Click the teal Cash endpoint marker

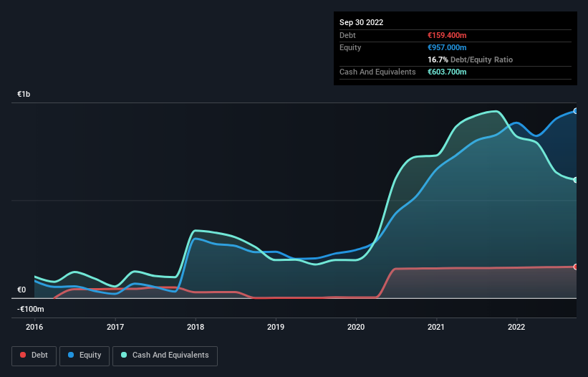tap(576, 180)
